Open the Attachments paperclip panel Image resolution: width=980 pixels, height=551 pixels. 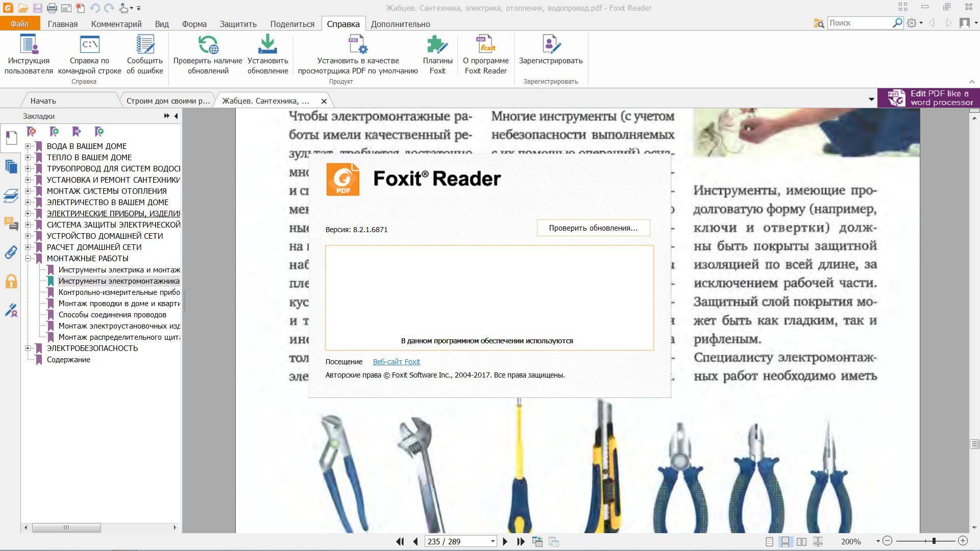(x=11, y=252)
